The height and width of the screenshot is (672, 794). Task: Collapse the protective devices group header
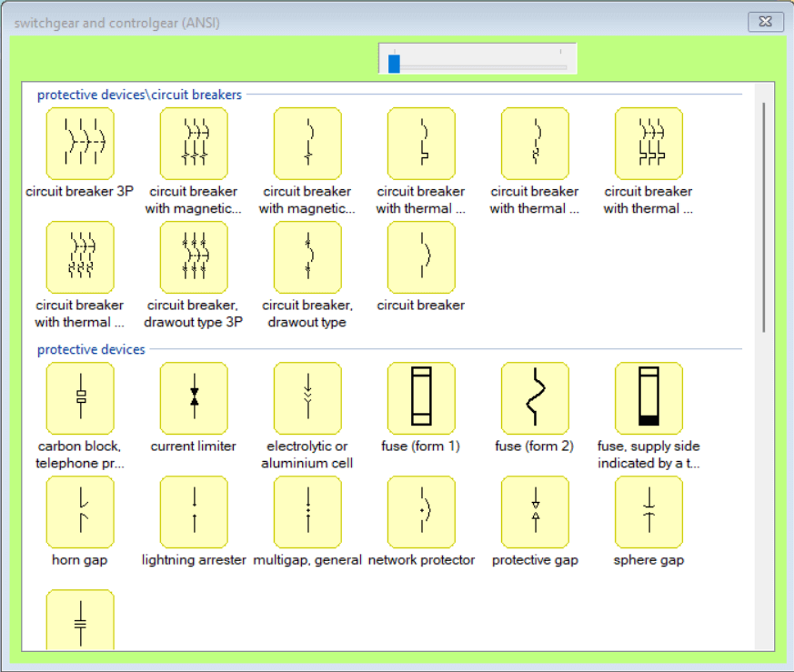tap(91, 349)
